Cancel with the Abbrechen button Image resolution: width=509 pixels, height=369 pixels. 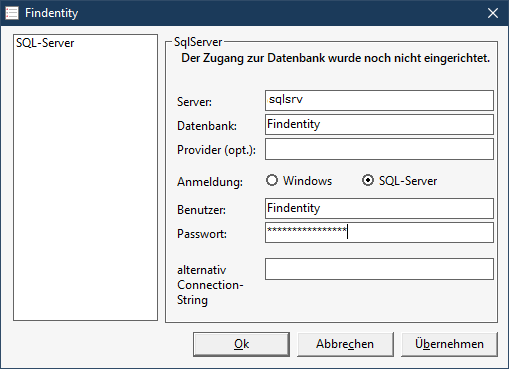click(345, 344)
